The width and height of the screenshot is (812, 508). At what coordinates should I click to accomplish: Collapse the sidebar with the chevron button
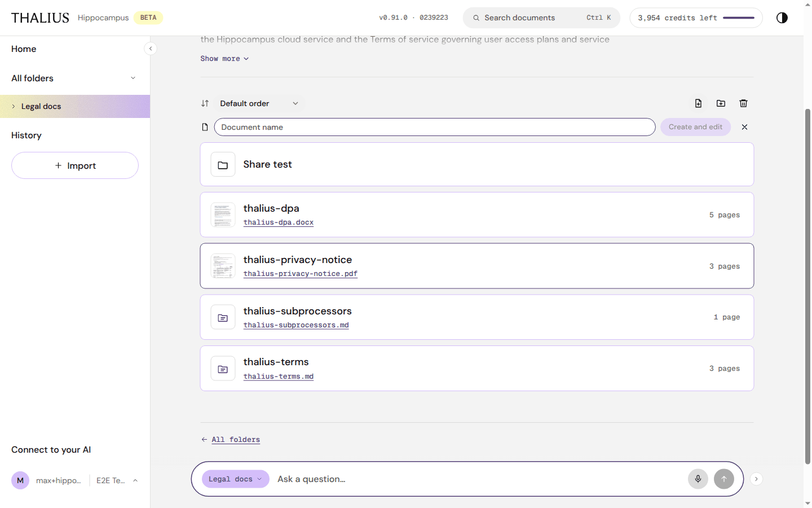pos(151,49)
